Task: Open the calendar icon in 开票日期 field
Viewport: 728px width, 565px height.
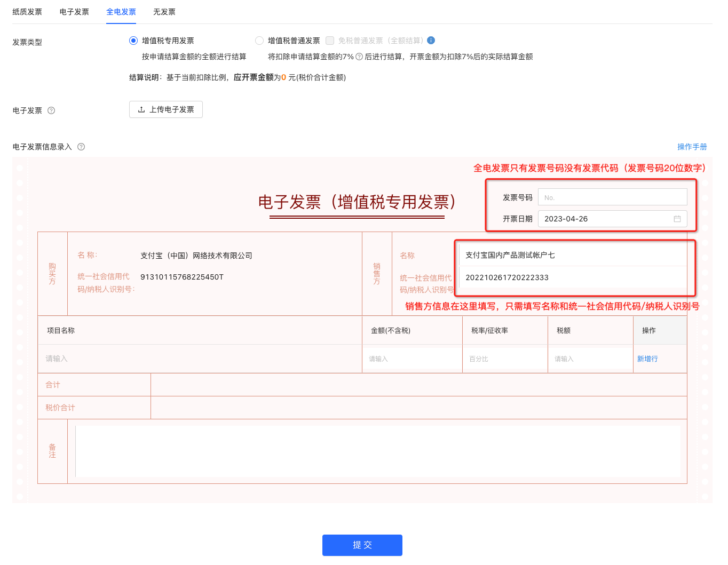Action: [x=677, y=219]
